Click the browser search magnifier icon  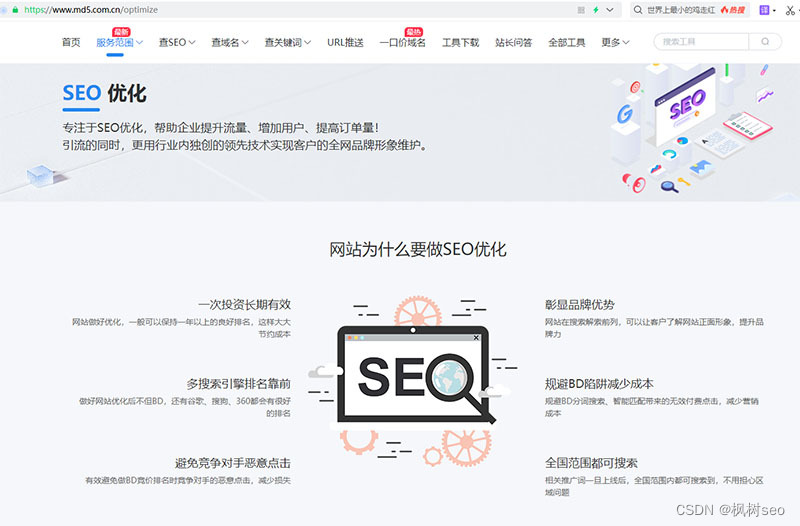click(x=638, y=10)
